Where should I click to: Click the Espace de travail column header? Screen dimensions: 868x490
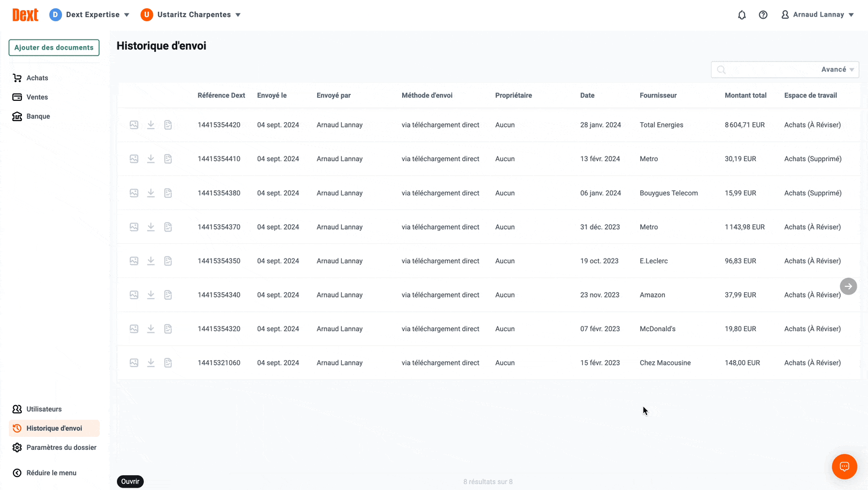(x=810, y=95)
